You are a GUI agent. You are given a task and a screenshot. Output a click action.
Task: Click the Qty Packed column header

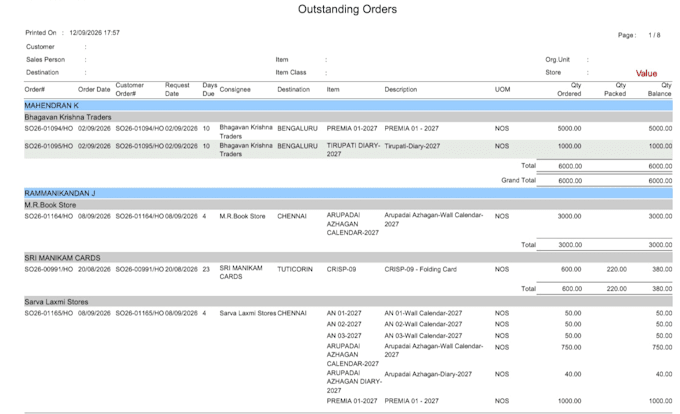pyautogui.click(x=615, y=89)
